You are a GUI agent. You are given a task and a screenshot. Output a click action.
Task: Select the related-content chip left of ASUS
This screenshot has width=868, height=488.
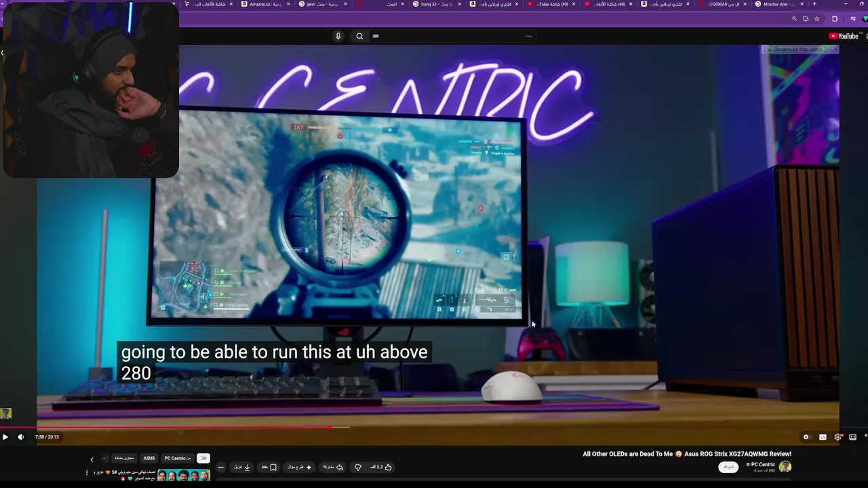[x=124, y=458]
